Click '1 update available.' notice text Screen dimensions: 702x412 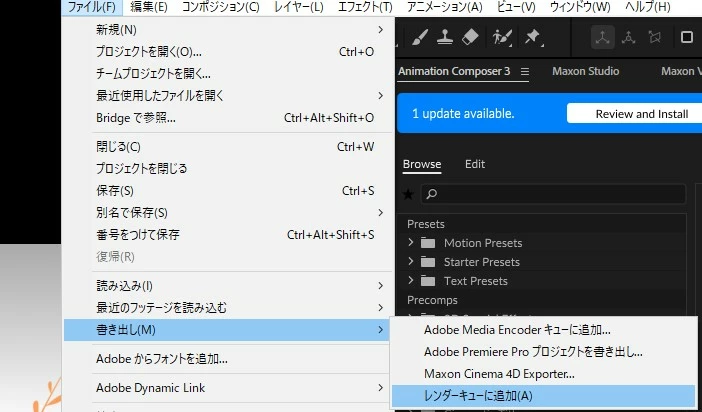coord(463,114)
